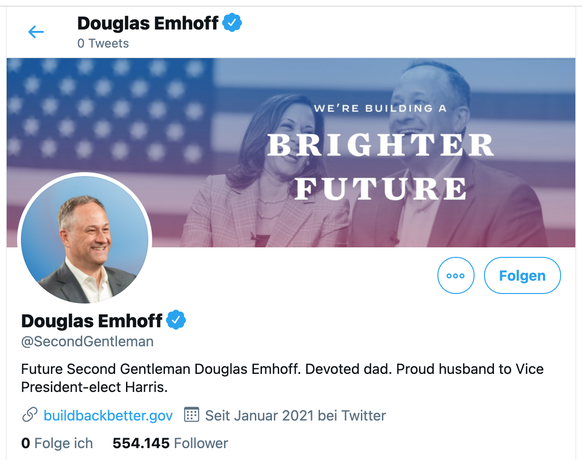
Task: Follow the account with Folgen button
Action: 522,275
